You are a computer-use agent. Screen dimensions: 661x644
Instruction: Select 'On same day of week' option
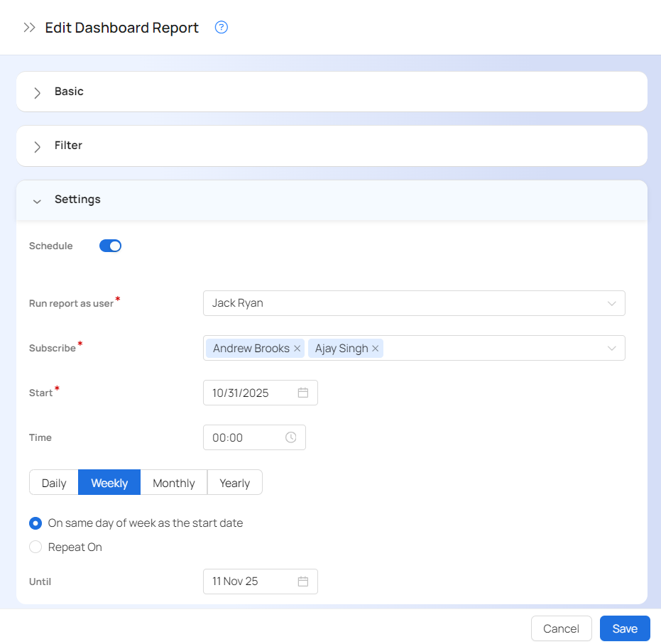pyautogui.click(x=35, y=523)
